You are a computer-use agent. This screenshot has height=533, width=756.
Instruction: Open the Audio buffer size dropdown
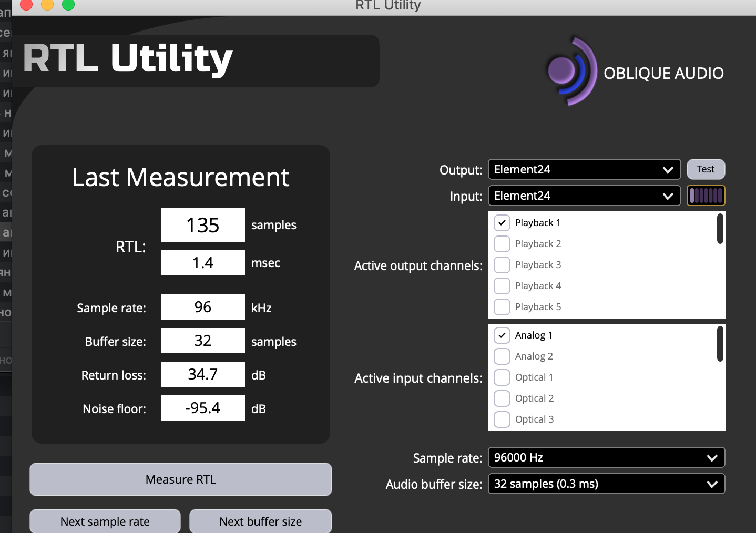(x=607, y=484)
